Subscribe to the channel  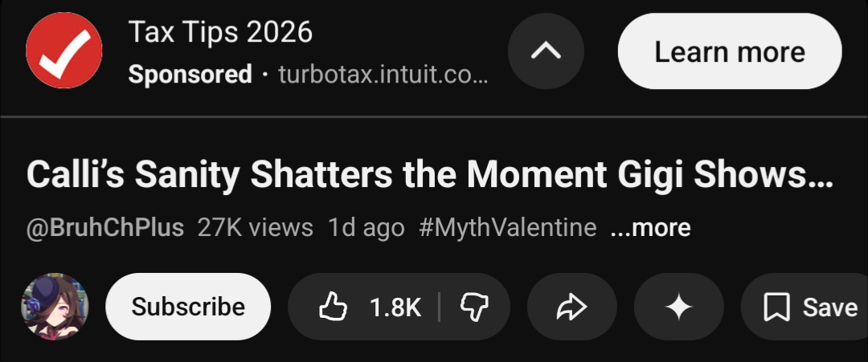click(188, 307)
